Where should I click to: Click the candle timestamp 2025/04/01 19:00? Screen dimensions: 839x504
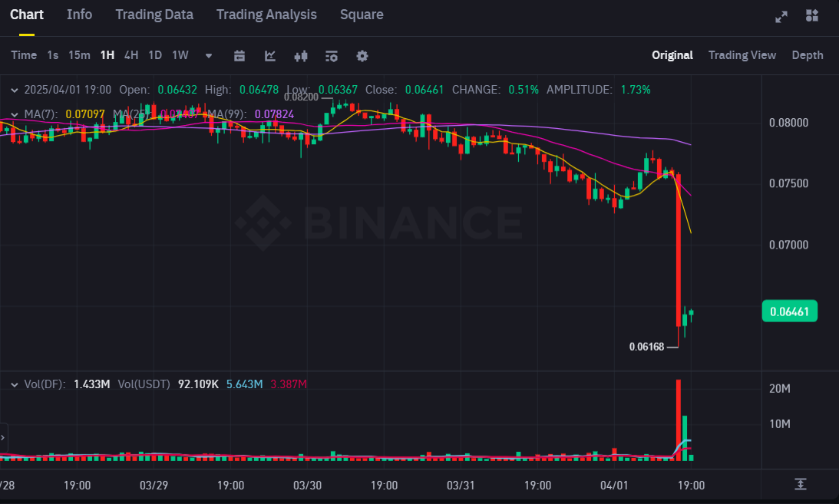coord(68,90)
